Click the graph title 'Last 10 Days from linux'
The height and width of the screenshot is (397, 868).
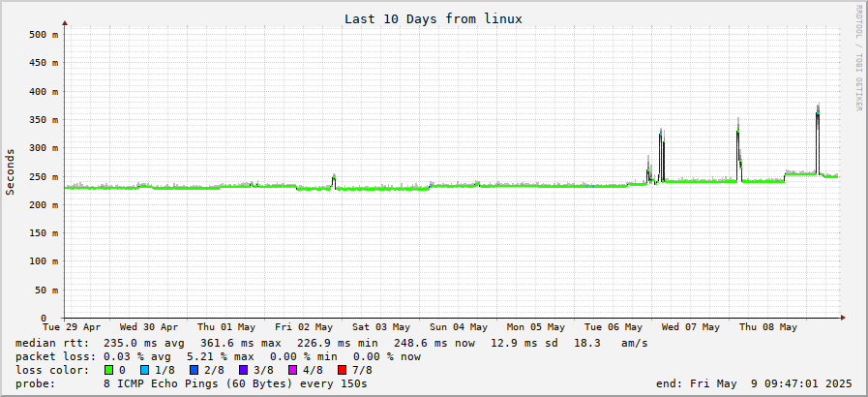[x=434, y=18]
